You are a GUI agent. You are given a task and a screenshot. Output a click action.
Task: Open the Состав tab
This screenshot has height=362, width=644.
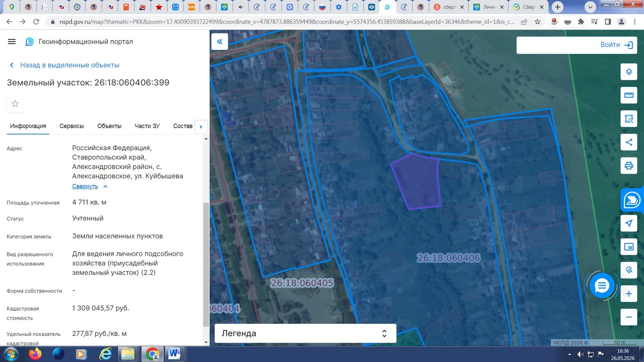coord(183,126)
